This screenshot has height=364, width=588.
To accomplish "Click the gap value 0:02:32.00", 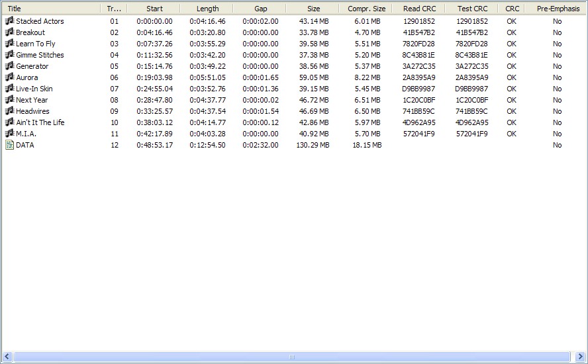I will click(260, 145).
